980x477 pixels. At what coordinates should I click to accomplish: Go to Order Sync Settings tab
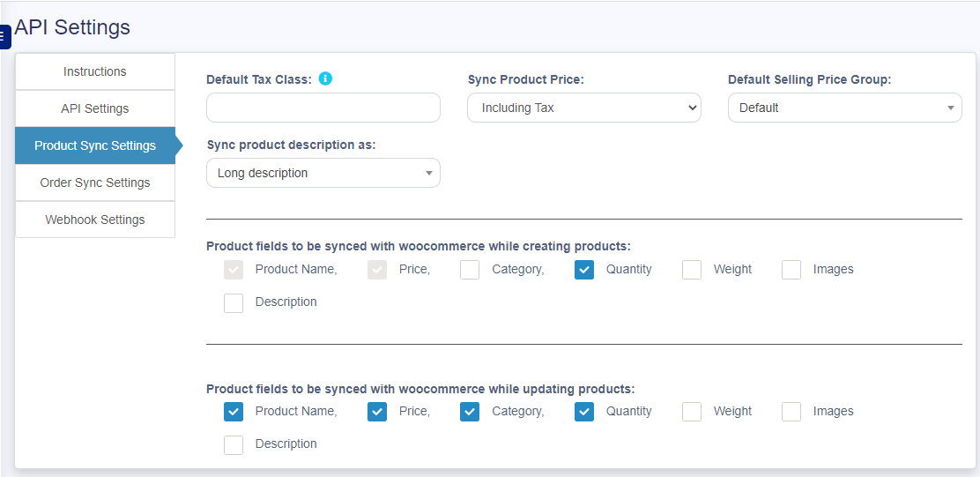[x=95, y=183]
